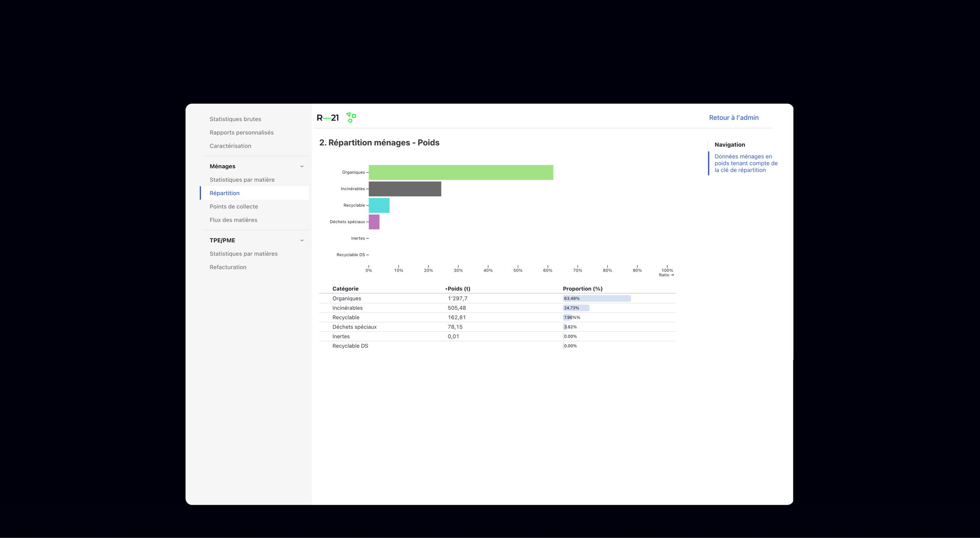Screen dimensions: 980x538
Task: Open Flux des matières
Action: [x=233, y=220]
